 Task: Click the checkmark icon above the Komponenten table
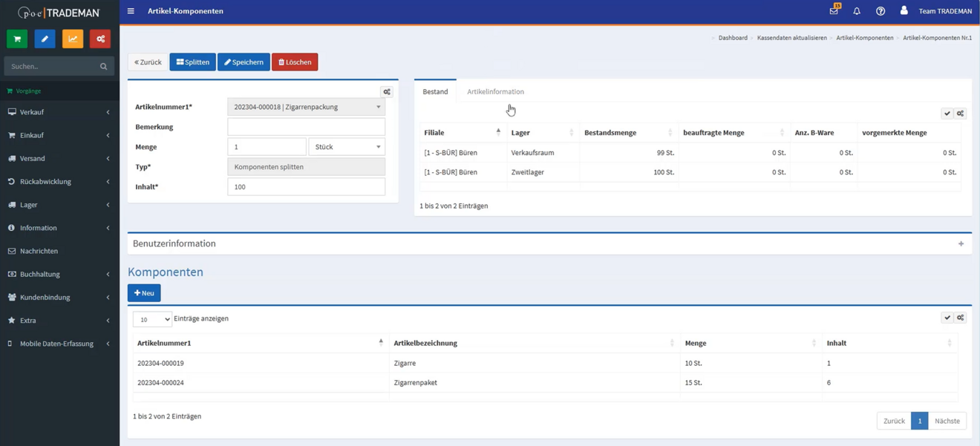point(947,317)
